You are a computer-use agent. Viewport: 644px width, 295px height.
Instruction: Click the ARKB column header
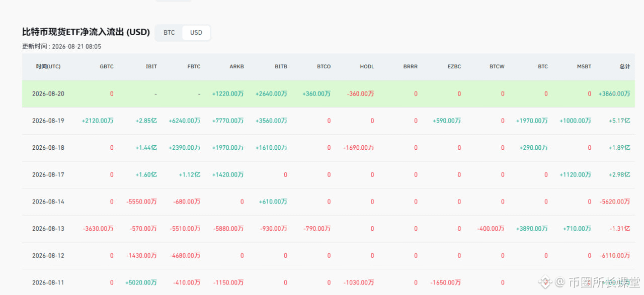coord(237,67)
